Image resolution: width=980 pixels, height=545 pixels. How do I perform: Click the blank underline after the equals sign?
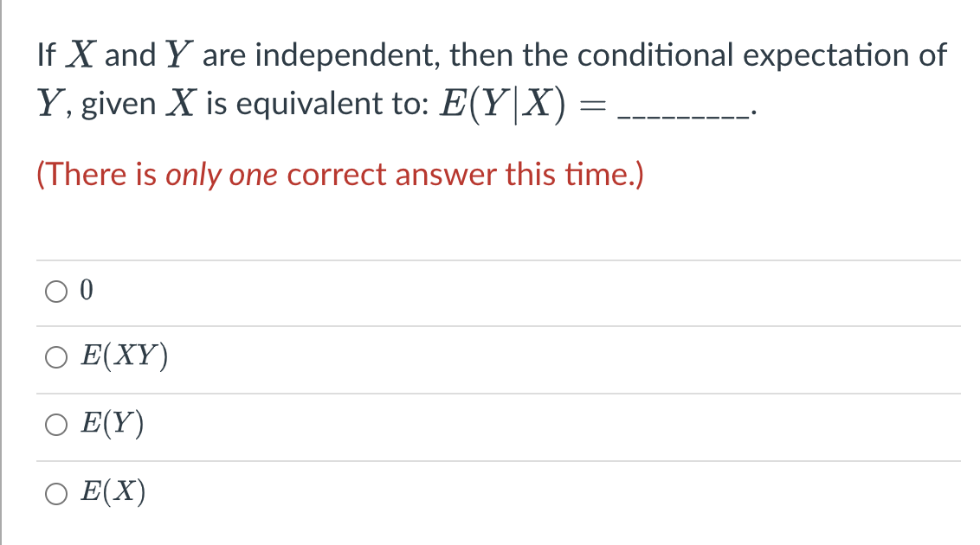point(684,114)
